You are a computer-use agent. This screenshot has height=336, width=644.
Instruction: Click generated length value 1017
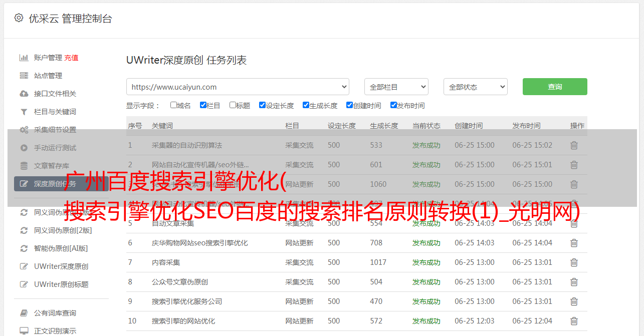378,262
